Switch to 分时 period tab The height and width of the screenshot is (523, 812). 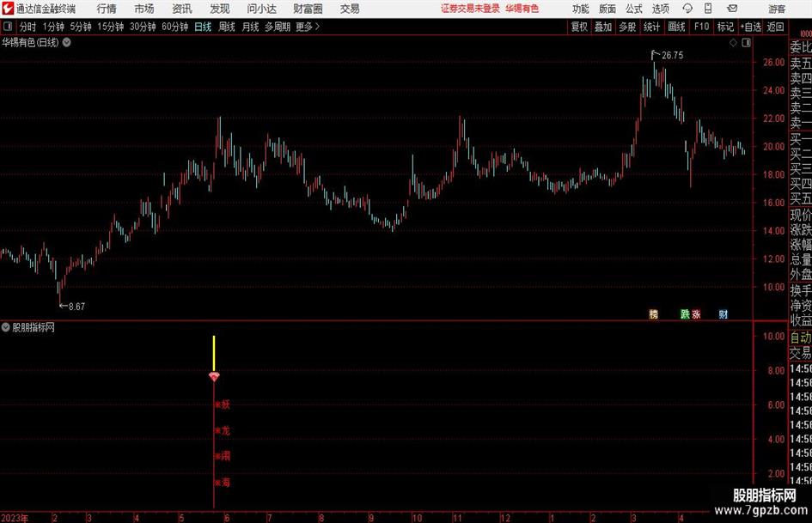28,27
